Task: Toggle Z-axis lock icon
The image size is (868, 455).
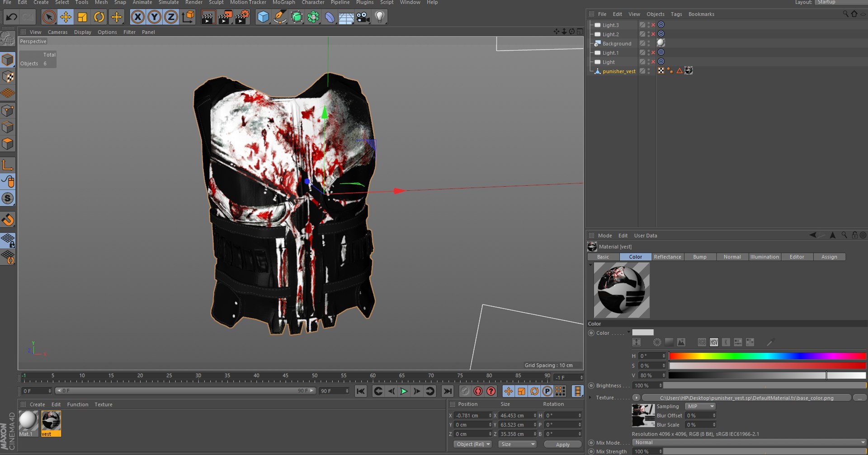Action: coord(171,17)
